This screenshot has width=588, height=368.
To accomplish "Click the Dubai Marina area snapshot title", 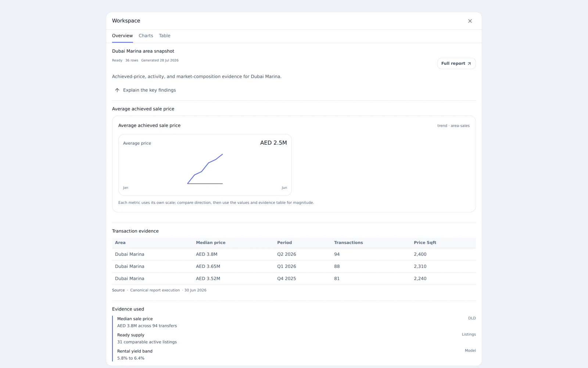I will [143, 51].
